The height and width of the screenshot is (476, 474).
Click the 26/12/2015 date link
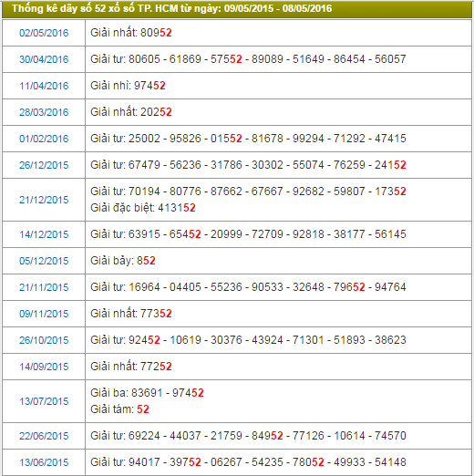click(x=44, y=165)
